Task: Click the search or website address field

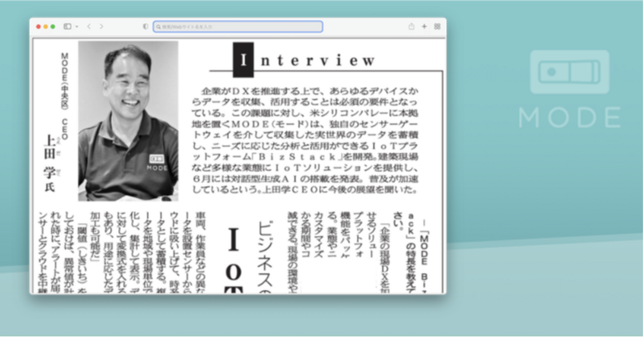Action: (x=239, y=26)
